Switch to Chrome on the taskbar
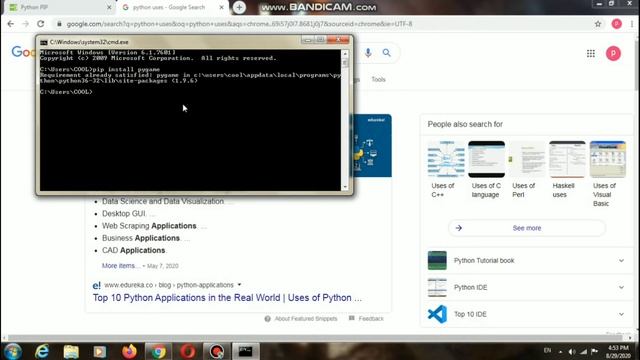Screen dimensions: 640x360 click(x=158, y=351)
